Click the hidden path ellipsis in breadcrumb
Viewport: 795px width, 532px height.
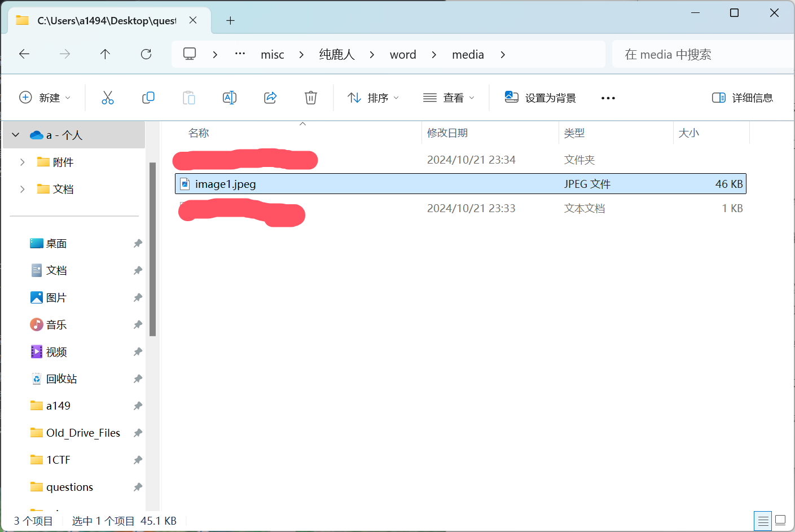(240, 54)
